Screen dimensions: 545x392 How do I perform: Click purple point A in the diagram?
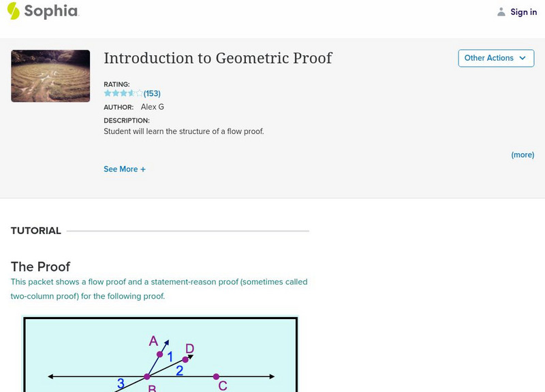[x=160, y=355]
